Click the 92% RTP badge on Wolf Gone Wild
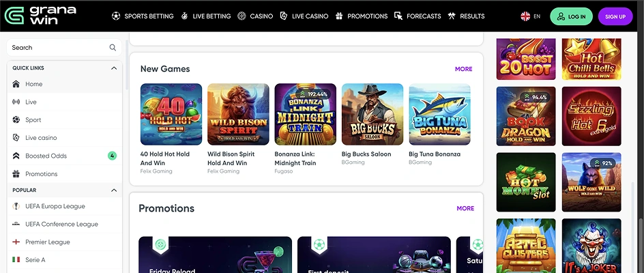 [x=604, y=163]
